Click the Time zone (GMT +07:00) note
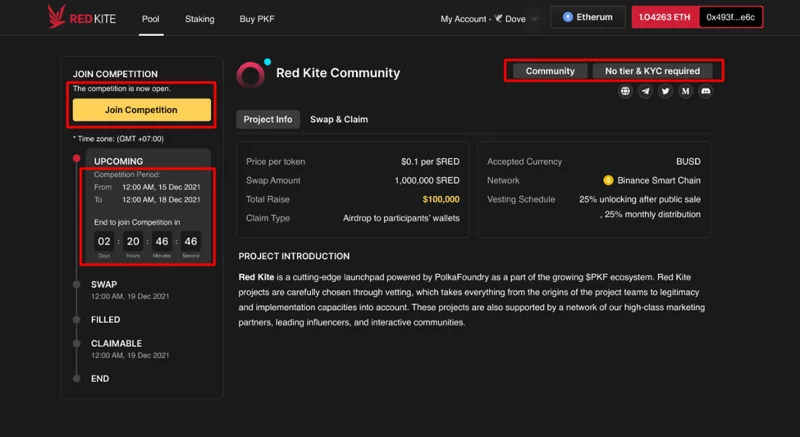The width and height of the screenshot is (800, 437). pos(118,139)
